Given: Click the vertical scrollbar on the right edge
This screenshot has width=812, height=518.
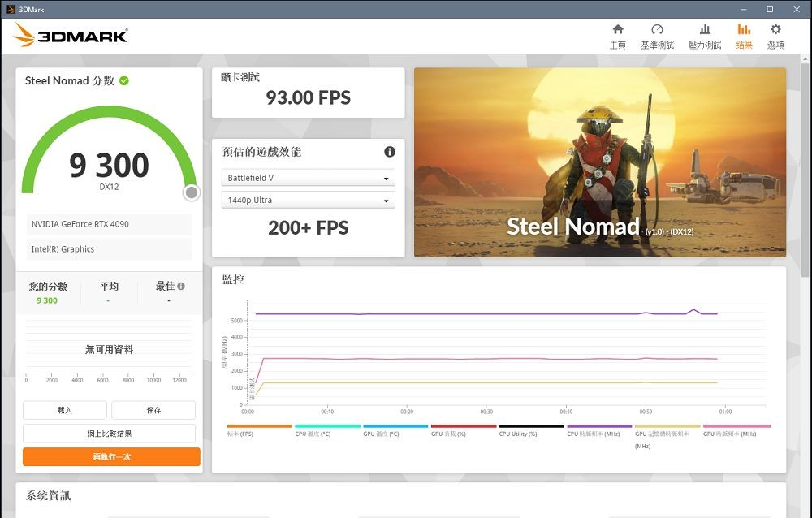Looking at the screenshot, I should click(805, 171).
